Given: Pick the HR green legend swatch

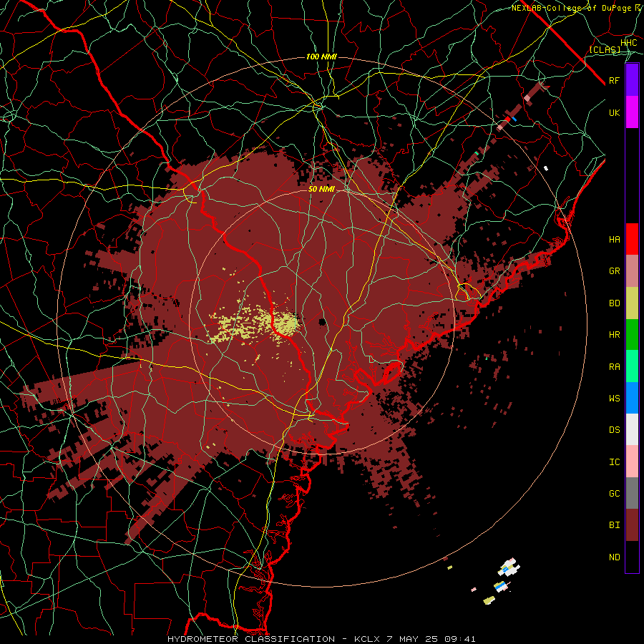Looking at the screenshot, I should pyautogui.click(x=632, y=334).
